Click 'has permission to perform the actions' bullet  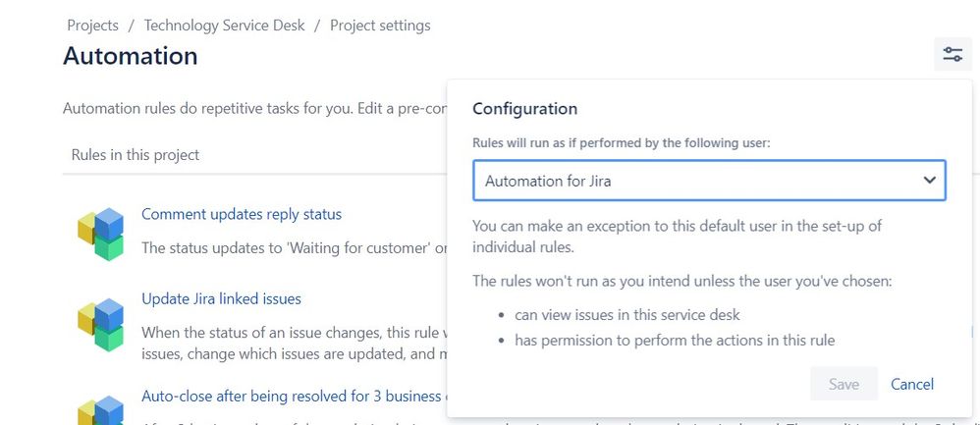click(x=675, y=341)
